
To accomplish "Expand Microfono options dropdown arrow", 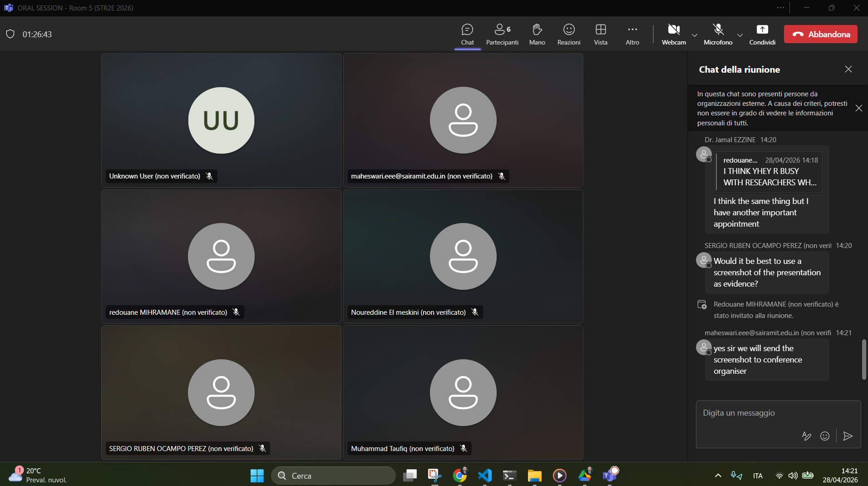I will (740, 35).
